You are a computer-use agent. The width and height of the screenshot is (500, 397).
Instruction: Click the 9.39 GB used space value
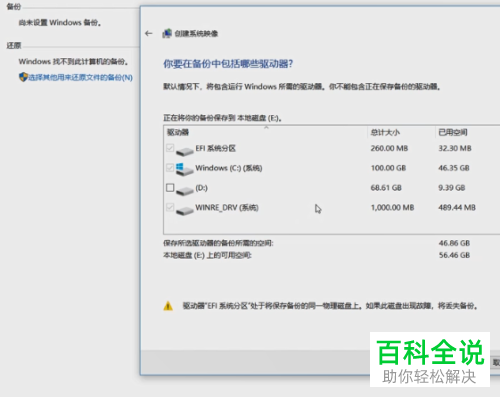(451, 188)
